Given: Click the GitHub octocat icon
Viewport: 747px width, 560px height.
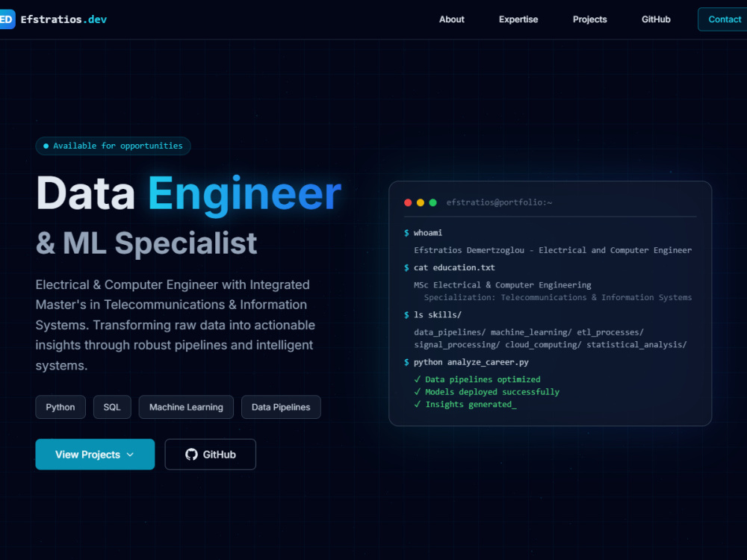Looking at the screenshot, I should (x=191, y=454).
